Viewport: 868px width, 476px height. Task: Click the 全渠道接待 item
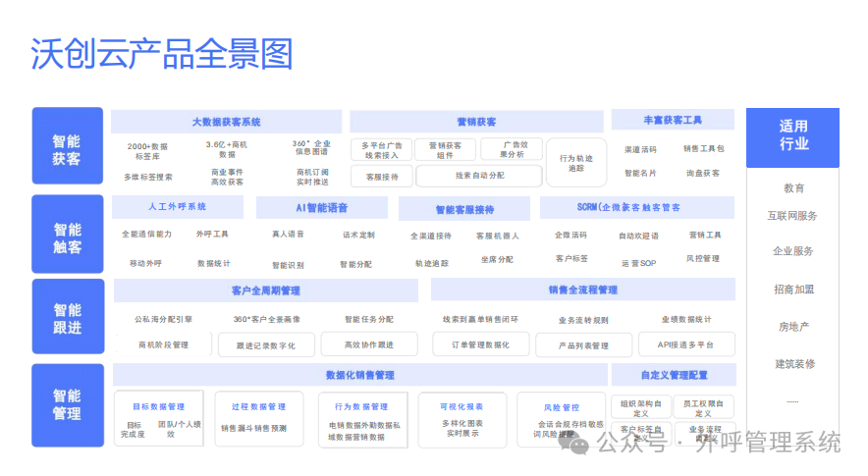pyautogui.click(x=431, y=236)
